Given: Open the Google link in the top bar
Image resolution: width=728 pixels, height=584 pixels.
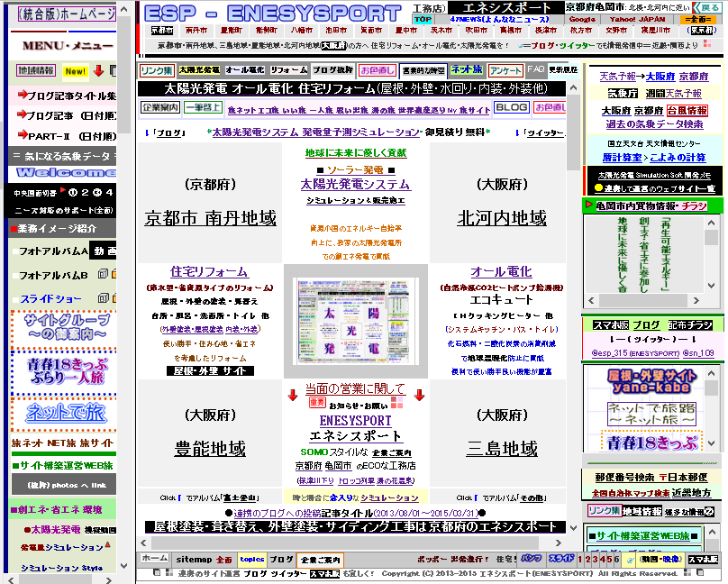Looking at the screenshot, I should [582, 19].
